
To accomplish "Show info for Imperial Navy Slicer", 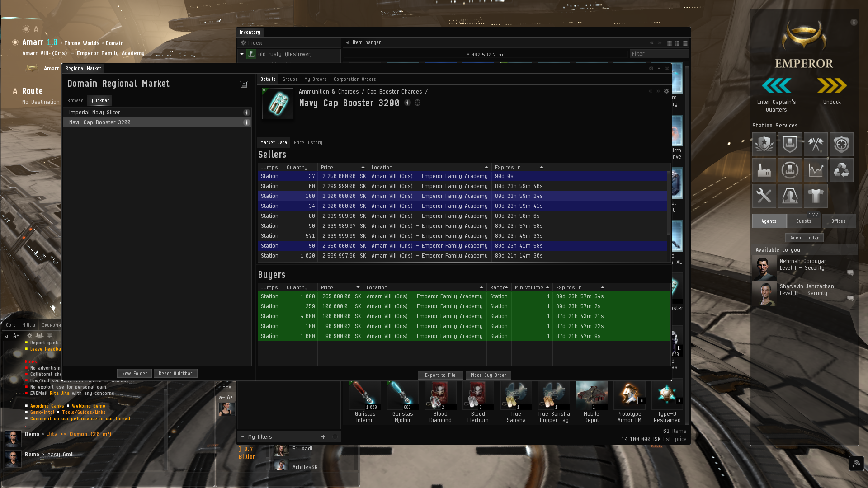I will pyautogui.click(x=246, y=113).
